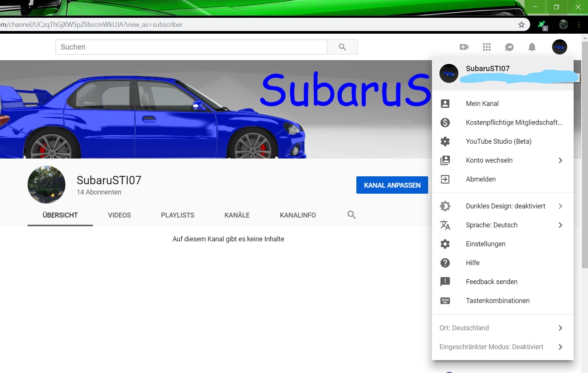Choose Konto wechseln
Screen dimensions: 588x373
[x=503, y=160]
